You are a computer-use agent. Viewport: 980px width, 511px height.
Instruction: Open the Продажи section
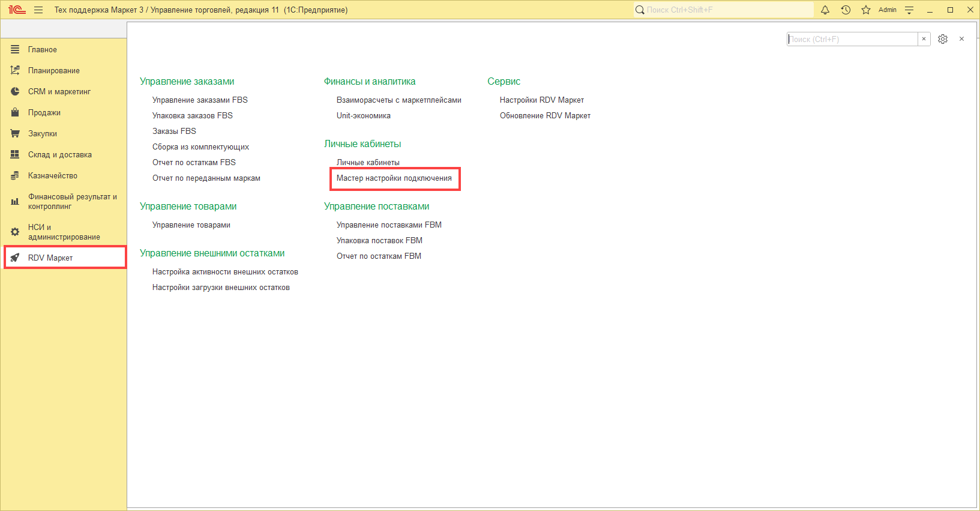tap(64, 112)
